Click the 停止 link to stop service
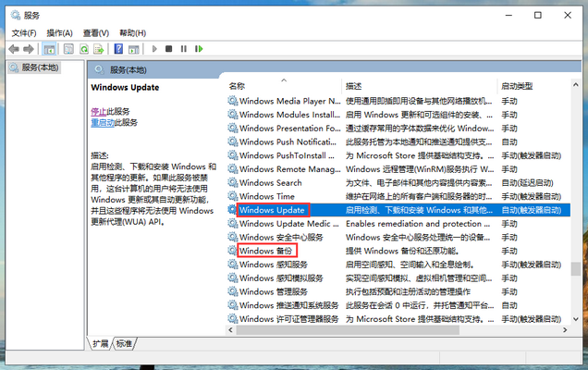 pyautogui.click(x=98, y=110)
